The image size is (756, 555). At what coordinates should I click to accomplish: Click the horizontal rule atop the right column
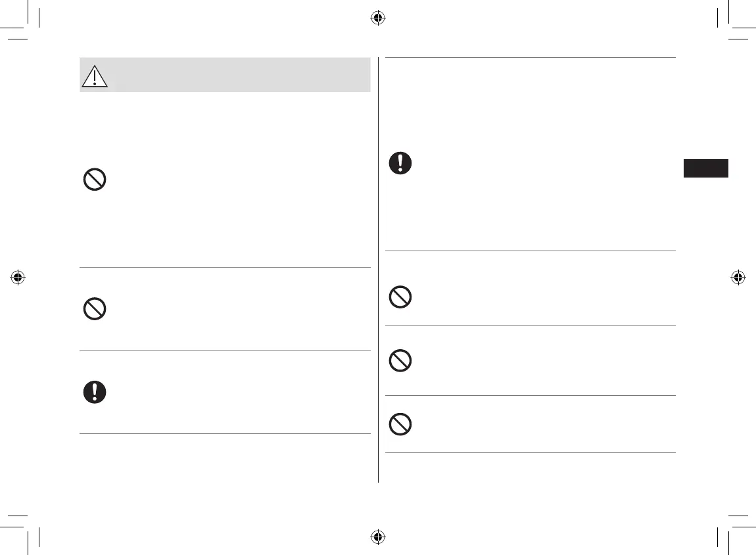(530, 58)
